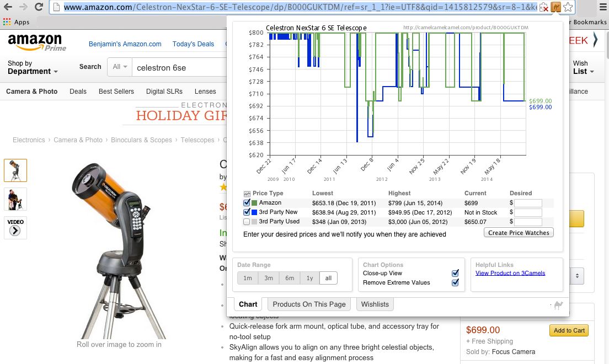Click the blocked plugin puzzle icon

(544, 7)
